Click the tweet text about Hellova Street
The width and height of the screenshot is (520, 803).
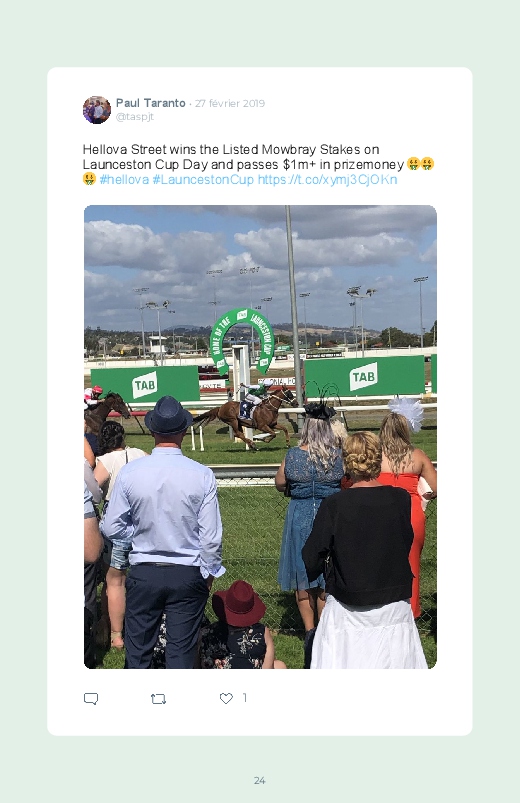(x=259, y=164)
